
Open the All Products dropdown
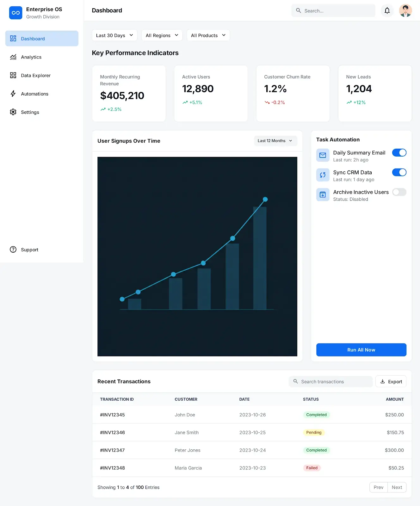(208, 35)
